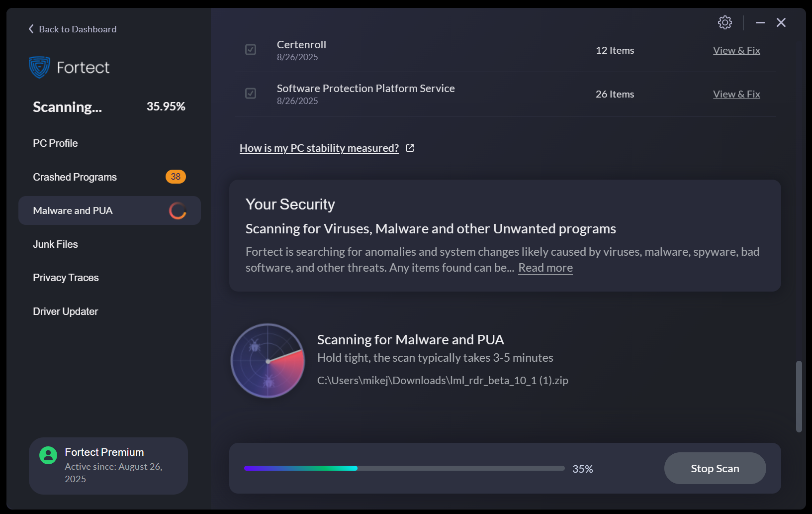
Task: Click the scanned file path text
Action: [443, 381]
